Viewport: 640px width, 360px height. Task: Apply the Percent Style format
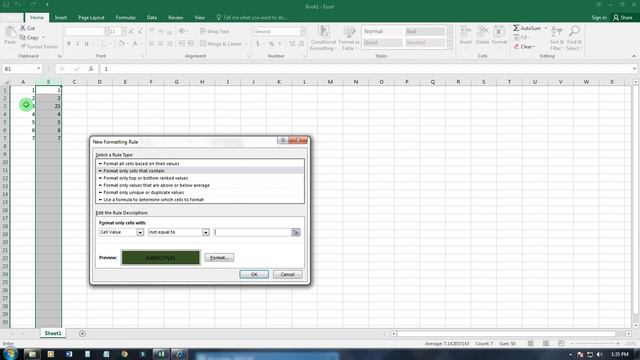(271, 44)
